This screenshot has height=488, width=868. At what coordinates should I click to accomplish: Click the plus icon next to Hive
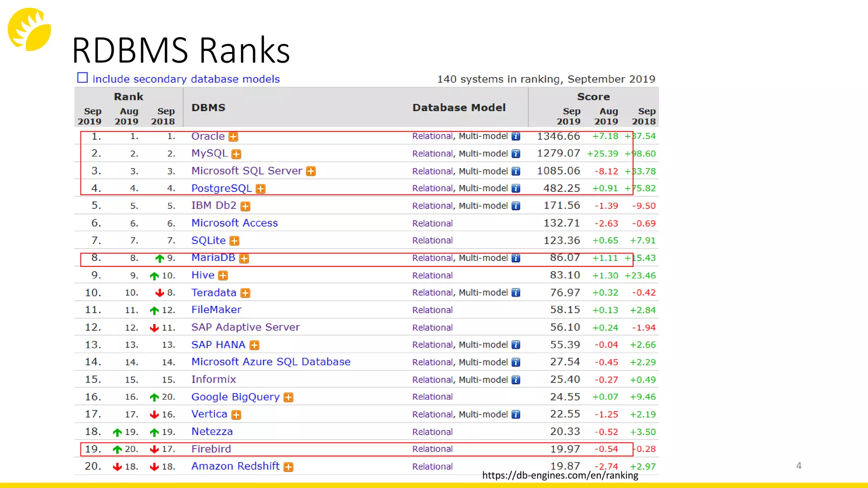(x=223, y=276)
